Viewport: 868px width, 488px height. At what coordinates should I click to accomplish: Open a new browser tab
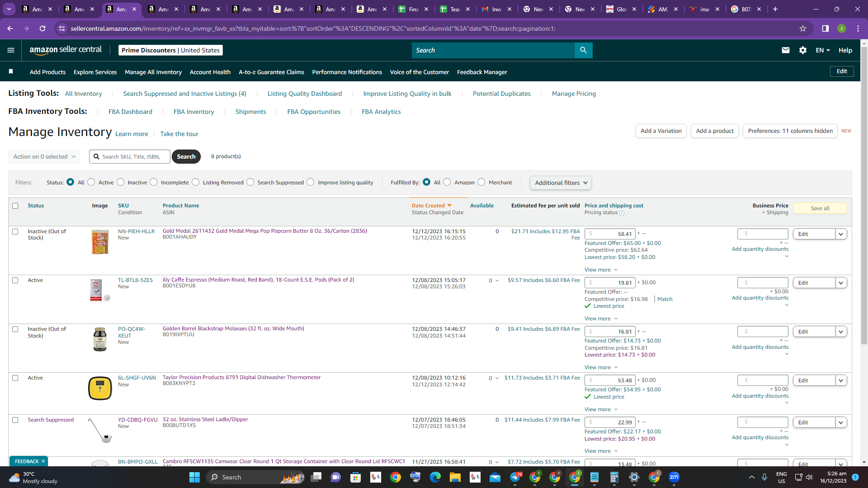[x=775, y=9]
